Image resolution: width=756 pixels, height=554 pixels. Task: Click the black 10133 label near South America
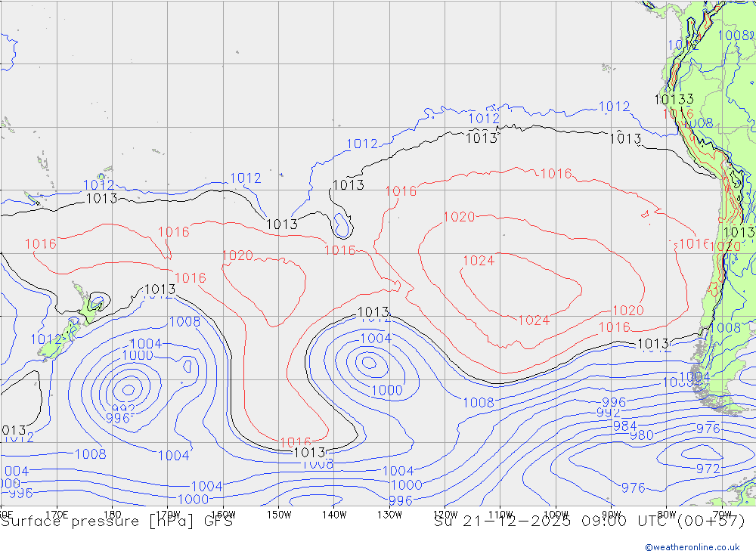coord(674,99)
